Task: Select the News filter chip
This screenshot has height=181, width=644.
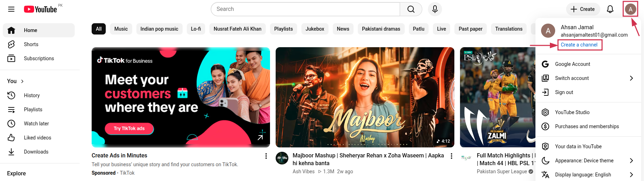Action: (343, 29)
